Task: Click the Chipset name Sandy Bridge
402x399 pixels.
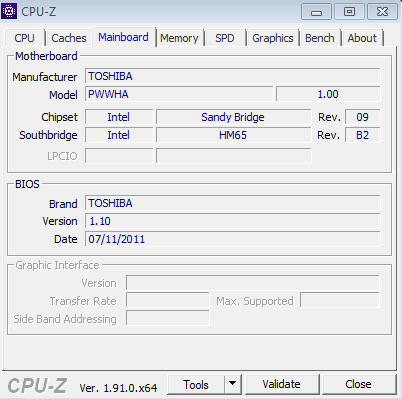Action: 233,117
